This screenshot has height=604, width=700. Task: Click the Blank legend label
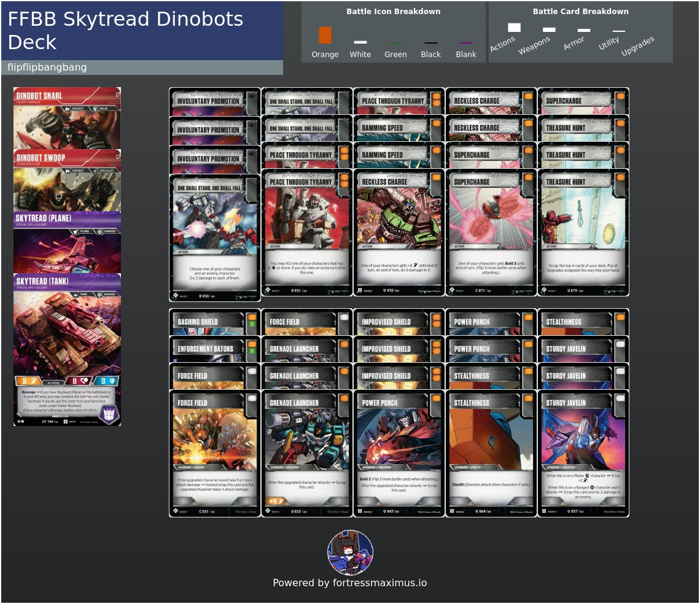(x=466, y=55)
